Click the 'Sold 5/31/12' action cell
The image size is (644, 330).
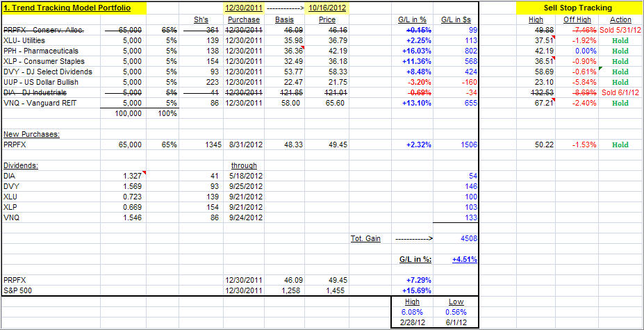click(x=620, y=31)
